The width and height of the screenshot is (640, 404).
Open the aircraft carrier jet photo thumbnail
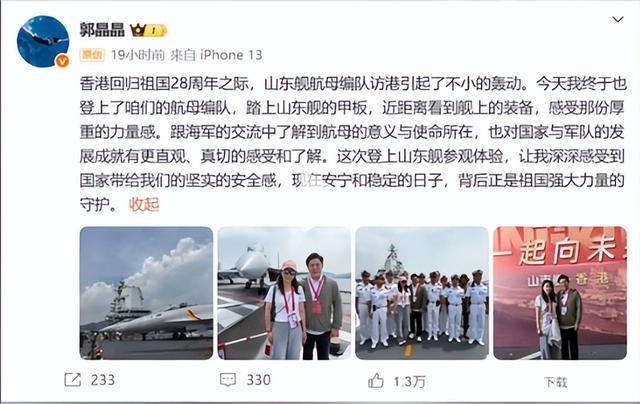pyautogui.click(x=146, y=293)
